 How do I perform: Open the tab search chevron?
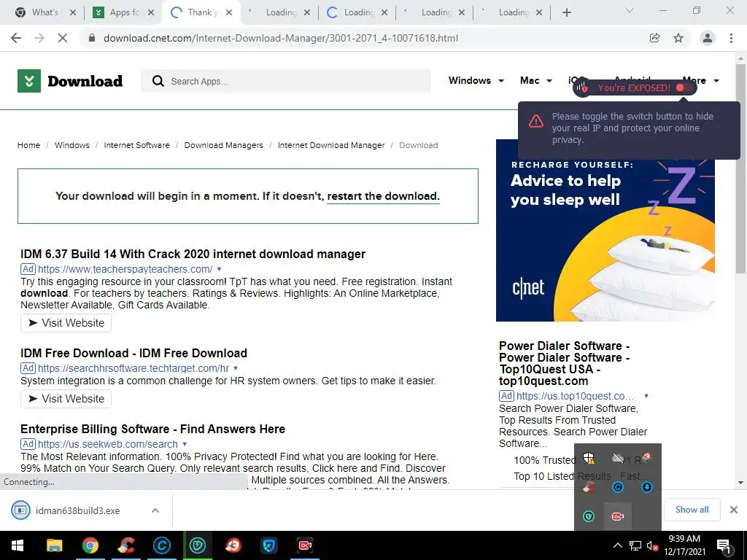tap(630, 10)
